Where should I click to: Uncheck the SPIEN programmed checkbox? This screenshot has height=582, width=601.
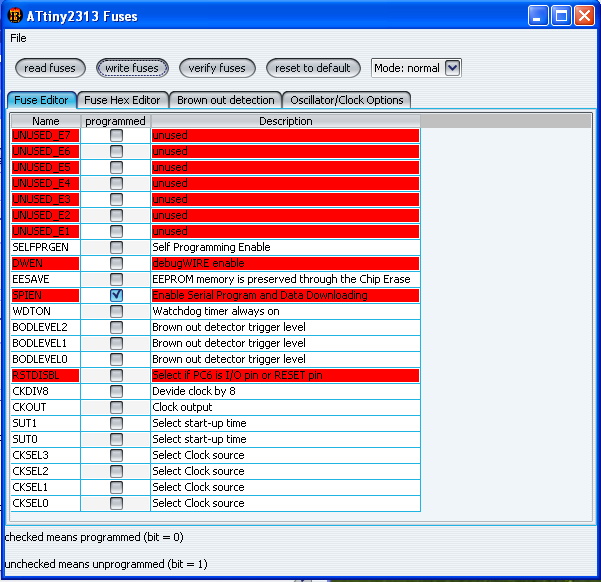pyautogui.click(x=116, y=295)
